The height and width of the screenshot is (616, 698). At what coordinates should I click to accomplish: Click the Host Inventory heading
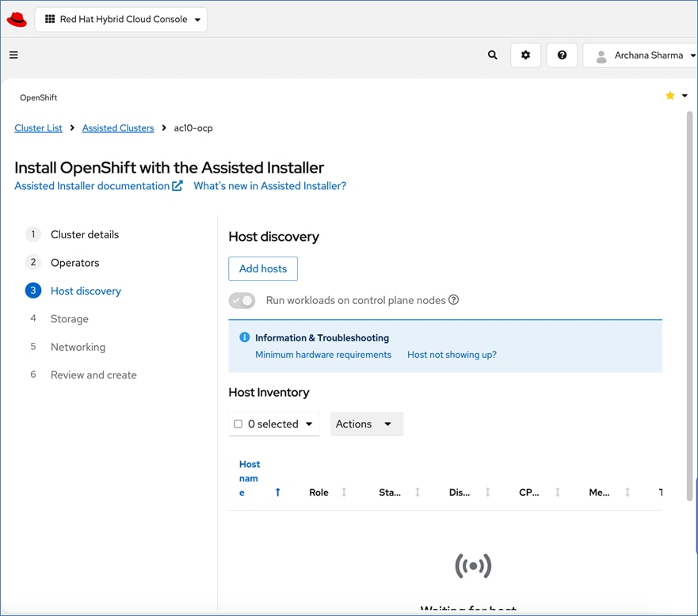(269, 392)
